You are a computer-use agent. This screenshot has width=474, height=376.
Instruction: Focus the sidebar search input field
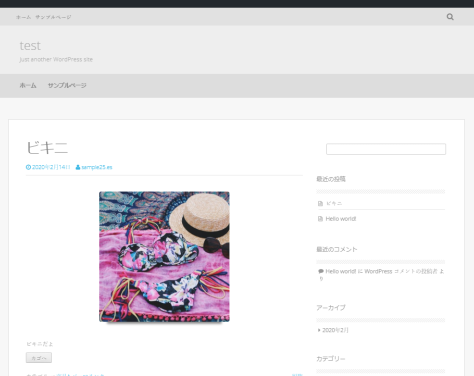(386, 149)
